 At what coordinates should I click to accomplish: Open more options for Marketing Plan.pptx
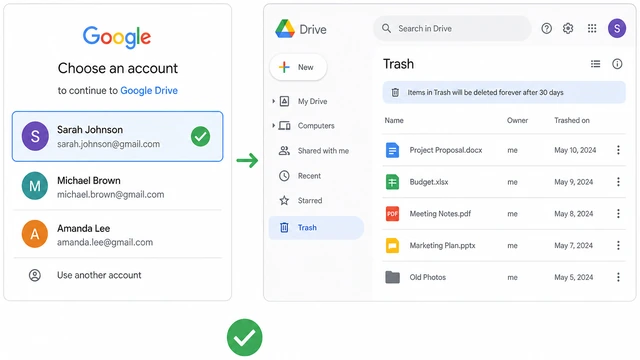pos(618,245)
